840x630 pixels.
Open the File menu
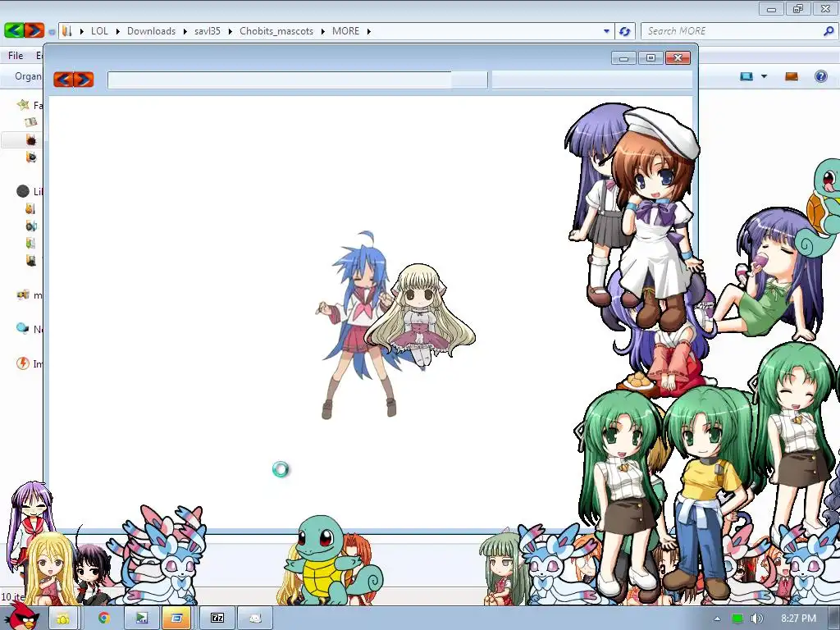(16, 55)
